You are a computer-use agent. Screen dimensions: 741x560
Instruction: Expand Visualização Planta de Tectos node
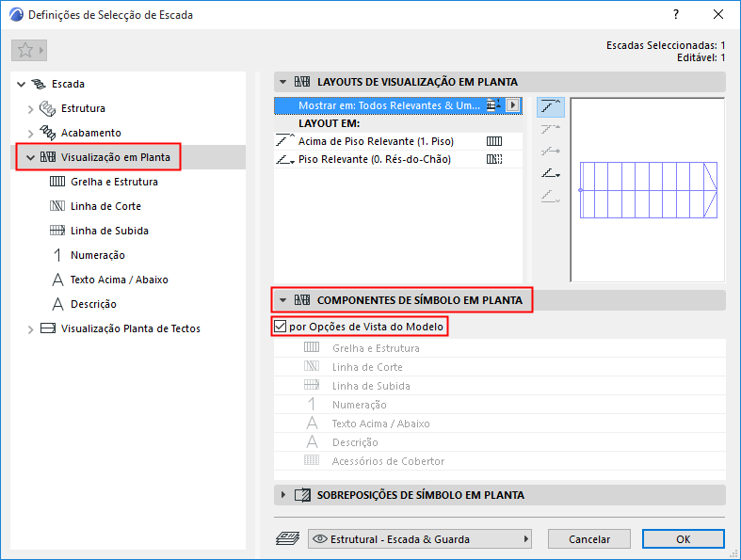30,329
